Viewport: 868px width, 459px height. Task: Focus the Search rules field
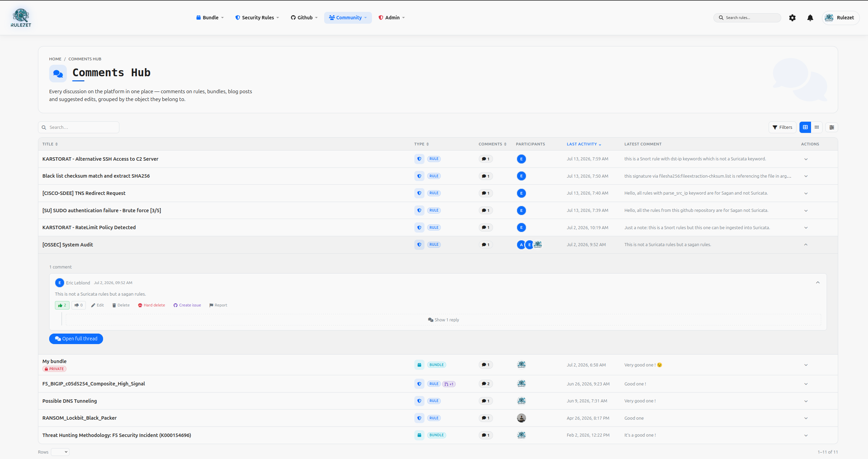(747, 18)
